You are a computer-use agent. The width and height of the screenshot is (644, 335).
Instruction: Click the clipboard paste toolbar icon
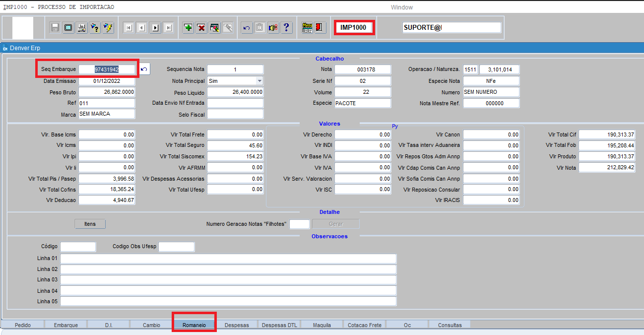pyautogui.click(x=260, y=28)
